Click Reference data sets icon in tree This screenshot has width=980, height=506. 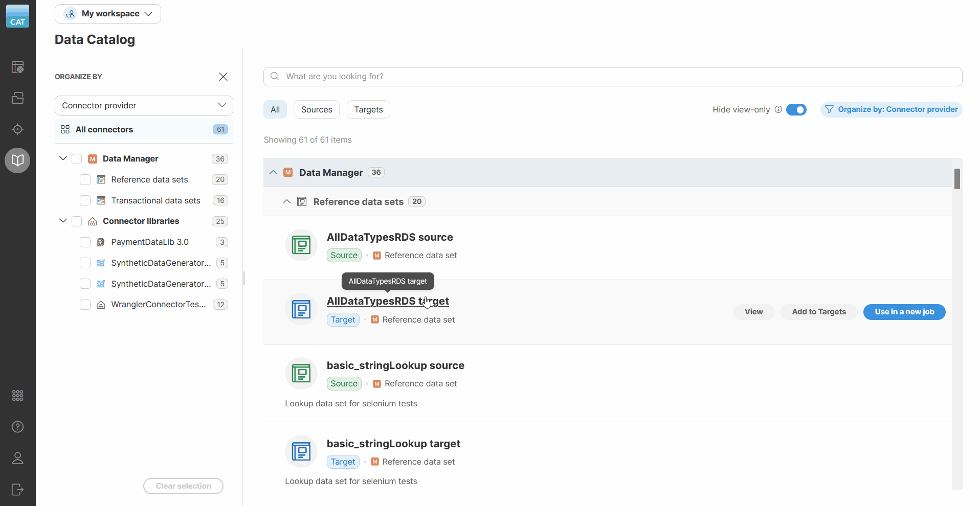click(x=101, y=180)
